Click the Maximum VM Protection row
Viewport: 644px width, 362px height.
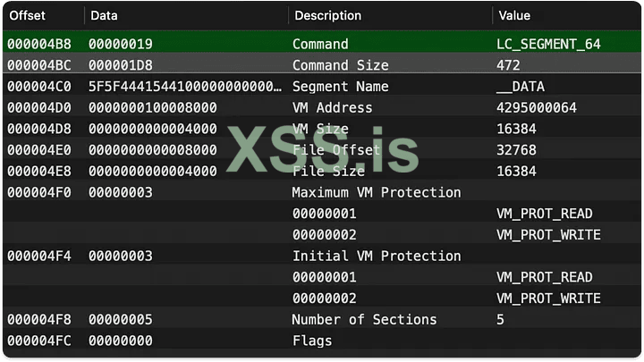(376, 192)
